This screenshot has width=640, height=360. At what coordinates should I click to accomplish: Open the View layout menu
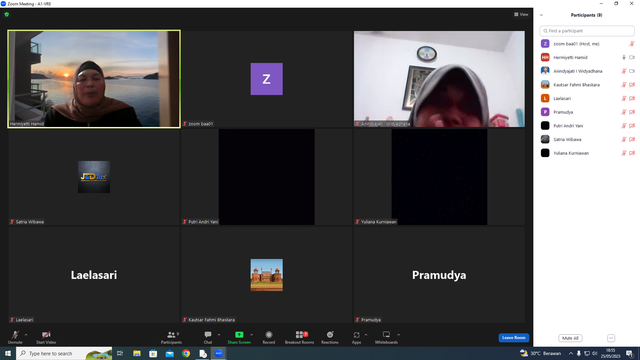tap(521, 14)
